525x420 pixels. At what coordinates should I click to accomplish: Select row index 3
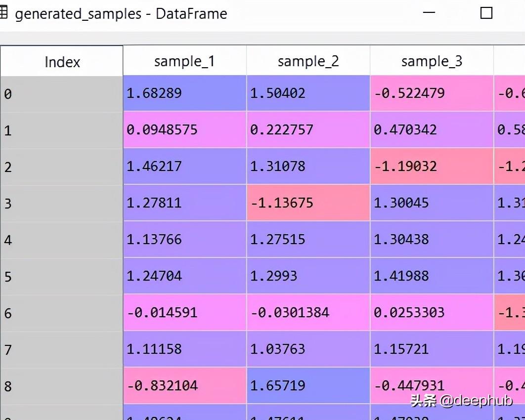point(62,203)
